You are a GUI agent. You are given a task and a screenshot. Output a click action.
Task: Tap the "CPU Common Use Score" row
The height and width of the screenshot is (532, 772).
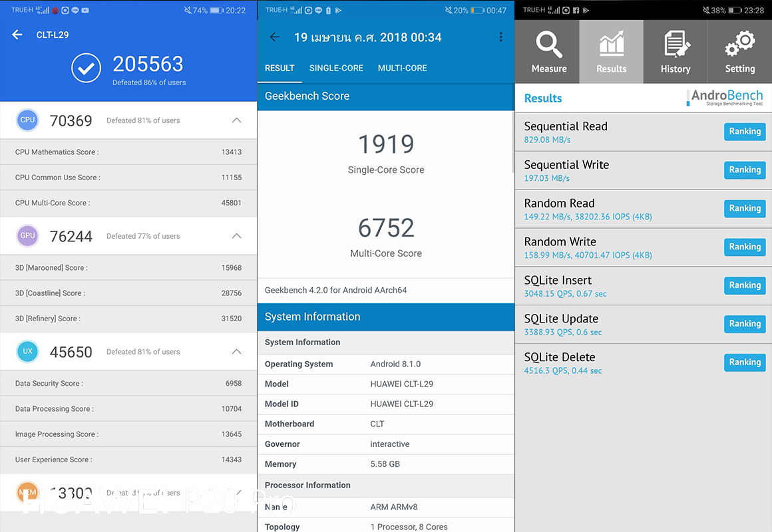click(x=128, y=177)
